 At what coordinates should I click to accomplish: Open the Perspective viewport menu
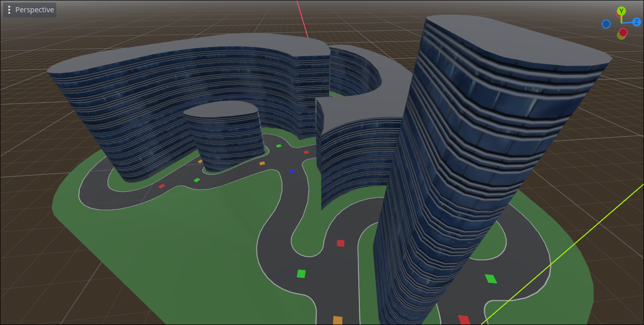(x=30, y=10)
